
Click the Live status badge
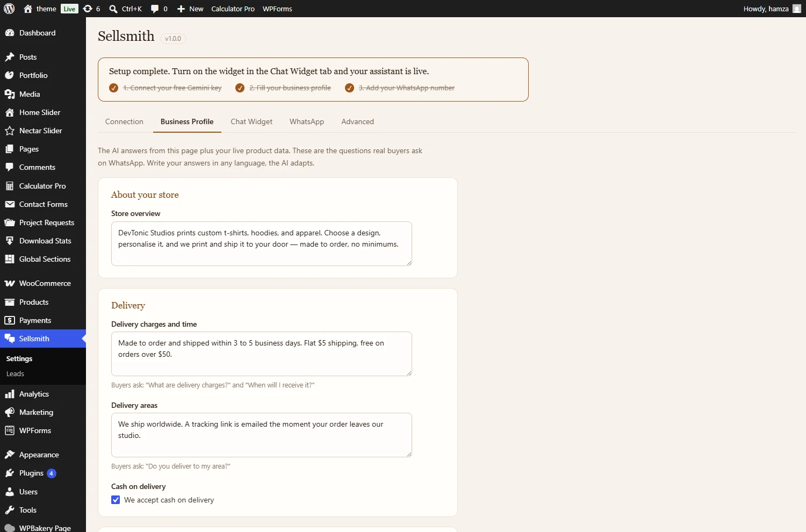tap(69, 9)
